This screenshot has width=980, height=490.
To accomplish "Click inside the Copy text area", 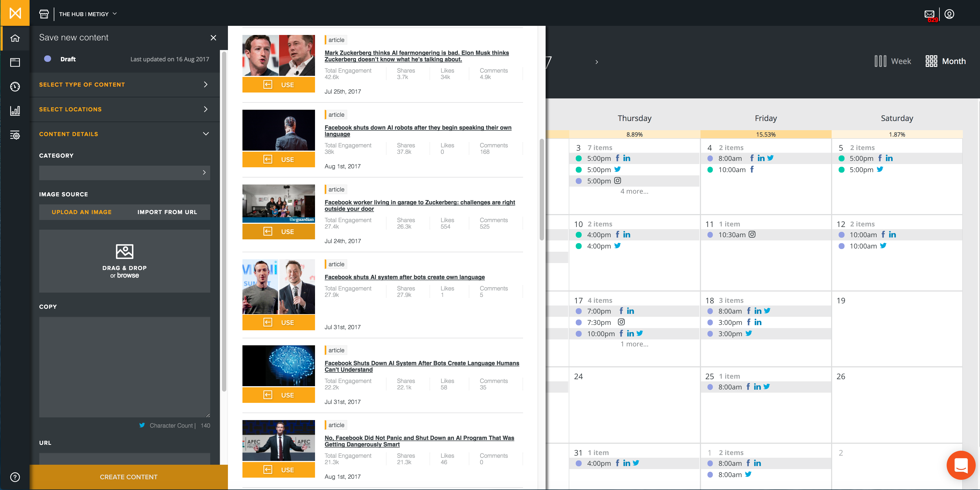I will [x=124, y=367].
